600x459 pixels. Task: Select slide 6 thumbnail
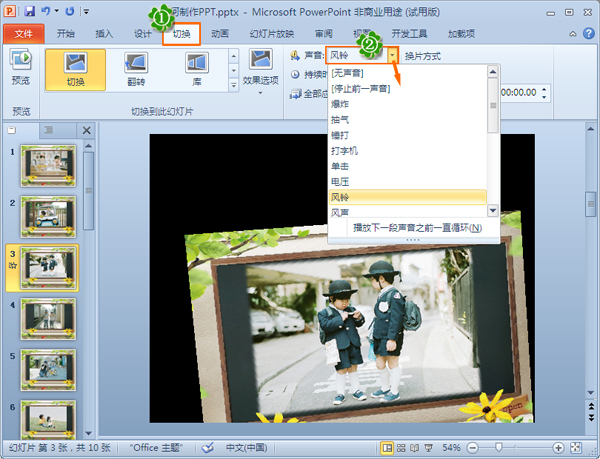48,419
